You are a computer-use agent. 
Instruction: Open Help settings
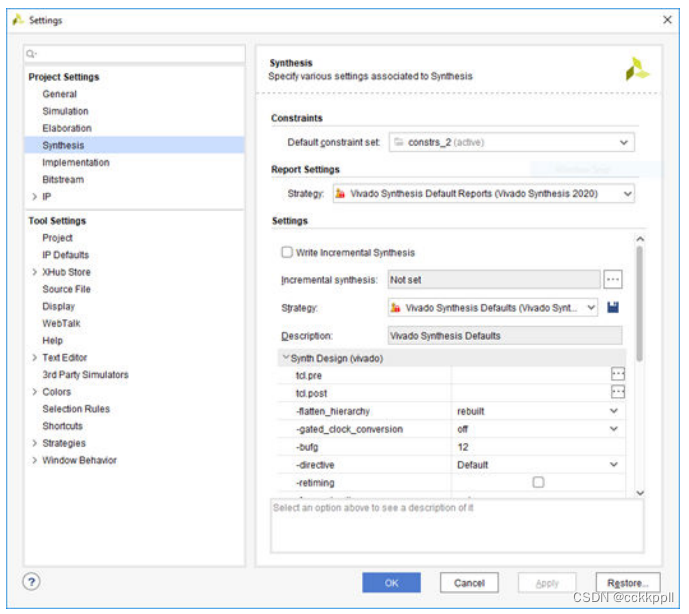pos(52,341)
